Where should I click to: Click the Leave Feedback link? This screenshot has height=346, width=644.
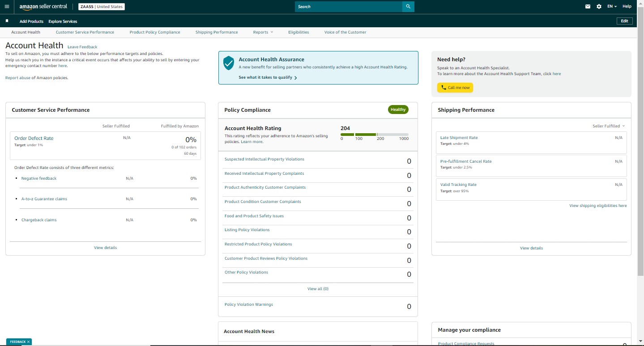click(82, 47)
